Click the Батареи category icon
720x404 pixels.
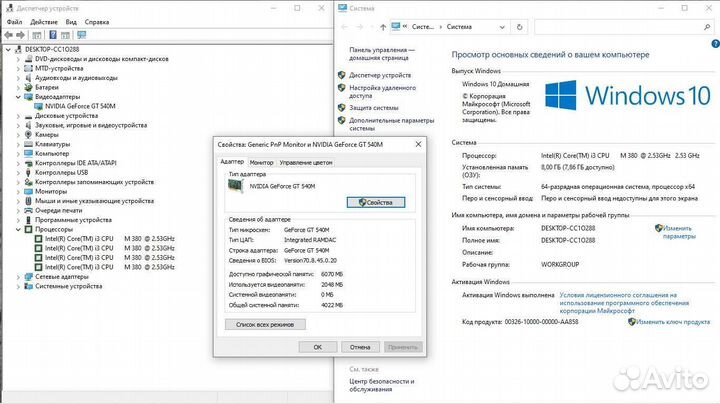[x=28, y=87]
